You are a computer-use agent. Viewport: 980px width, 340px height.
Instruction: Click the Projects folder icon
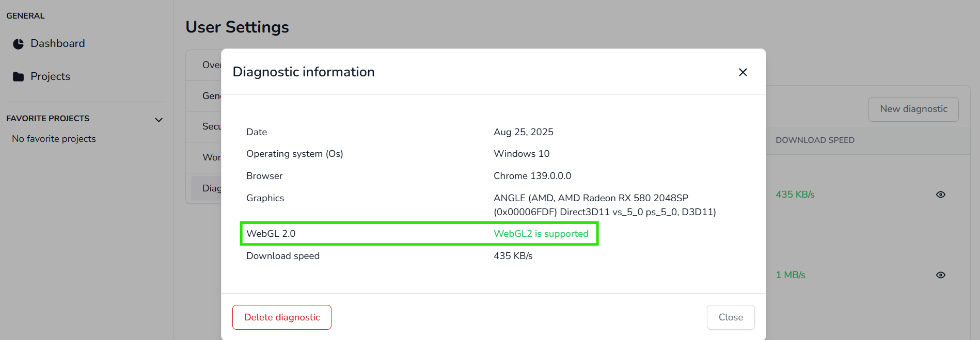[18, 77]
